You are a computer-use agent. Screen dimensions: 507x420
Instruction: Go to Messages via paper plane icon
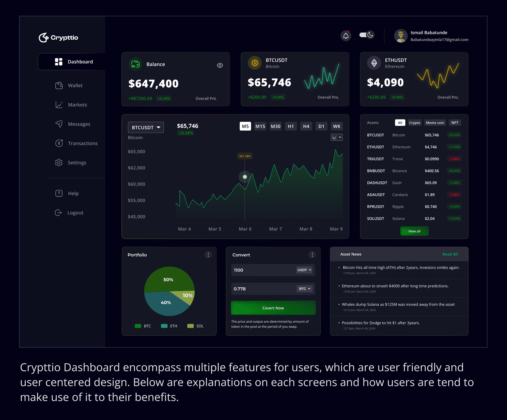[x=59, y=124]
